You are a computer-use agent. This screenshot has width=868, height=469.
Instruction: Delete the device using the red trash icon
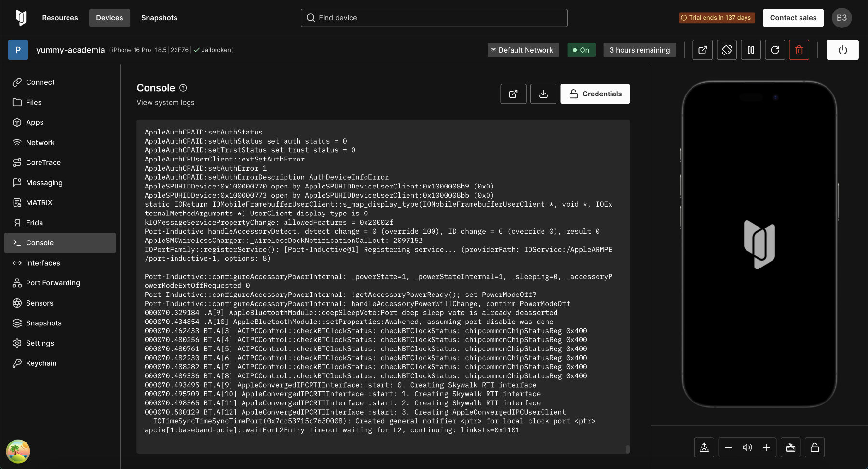(x=799, y=50)
